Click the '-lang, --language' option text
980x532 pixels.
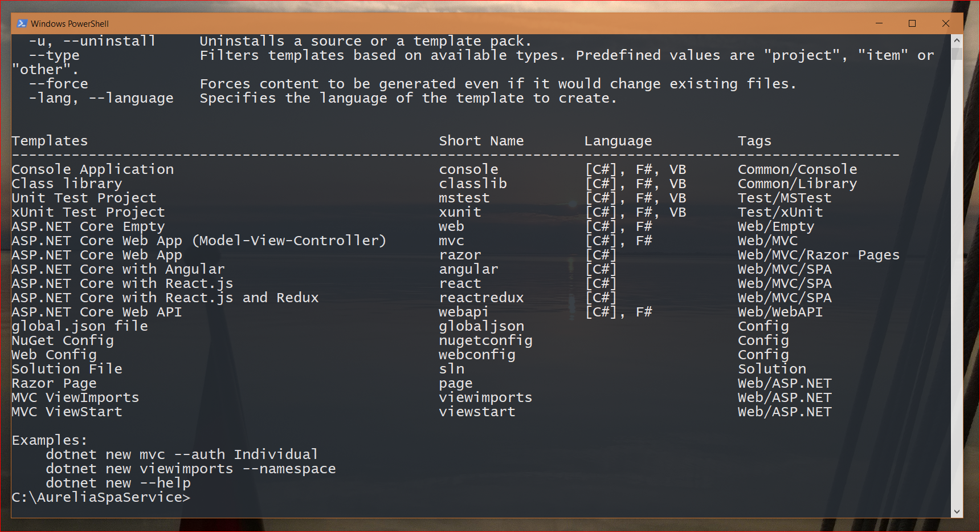101,98
